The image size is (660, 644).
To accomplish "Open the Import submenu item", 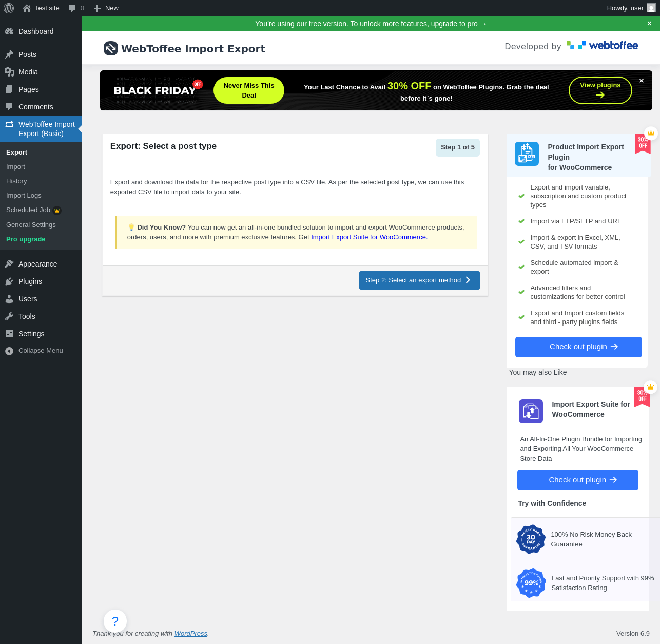I will pos(41,167).
